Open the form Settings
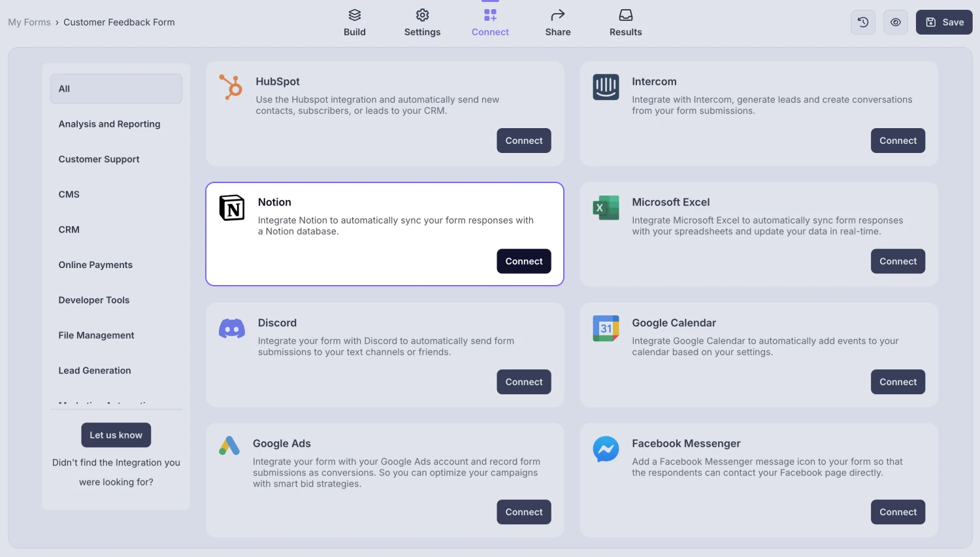The height and width of the screenshot is (557, 980). tap(422, 22)
